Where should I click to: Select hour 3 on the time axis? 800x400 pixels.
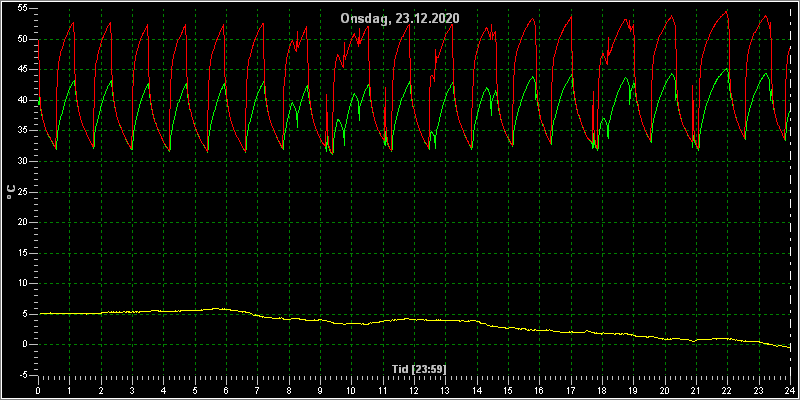click(132, 390)
